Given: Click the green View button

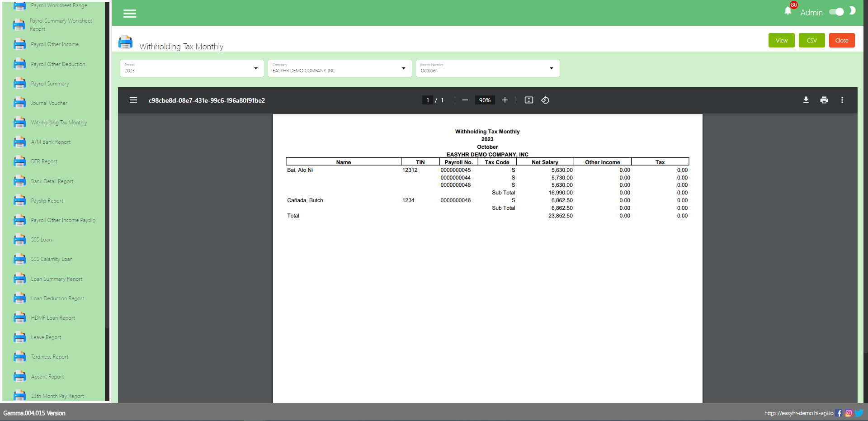Looking at the screenshot, I should [782, 40].
